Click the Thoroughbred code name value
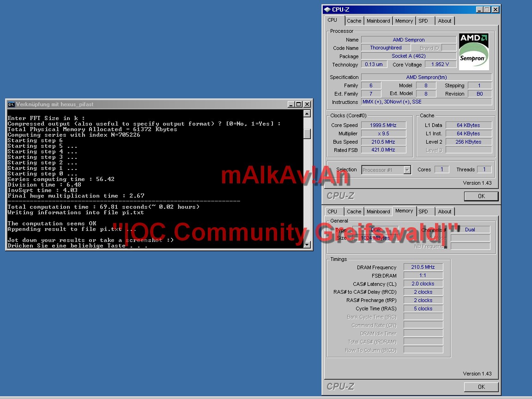 [x=386, y=48]
